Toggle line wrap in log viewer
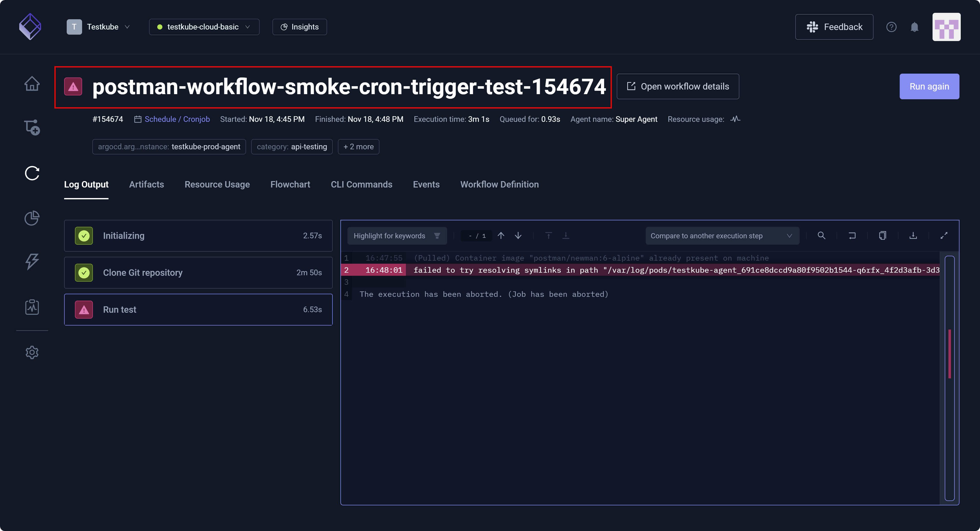The image size is (980, 531). (x=852, y=235)
